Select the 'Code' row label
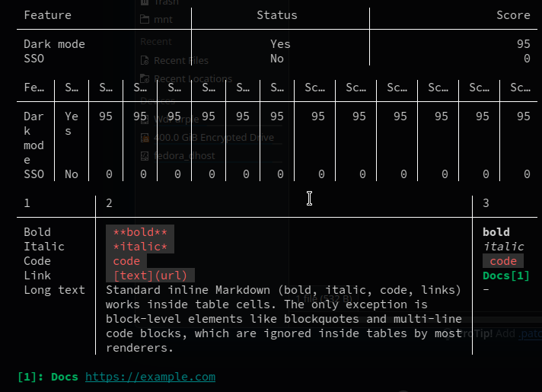This screenshot has height=392, width=542. [x=37, y=261]
